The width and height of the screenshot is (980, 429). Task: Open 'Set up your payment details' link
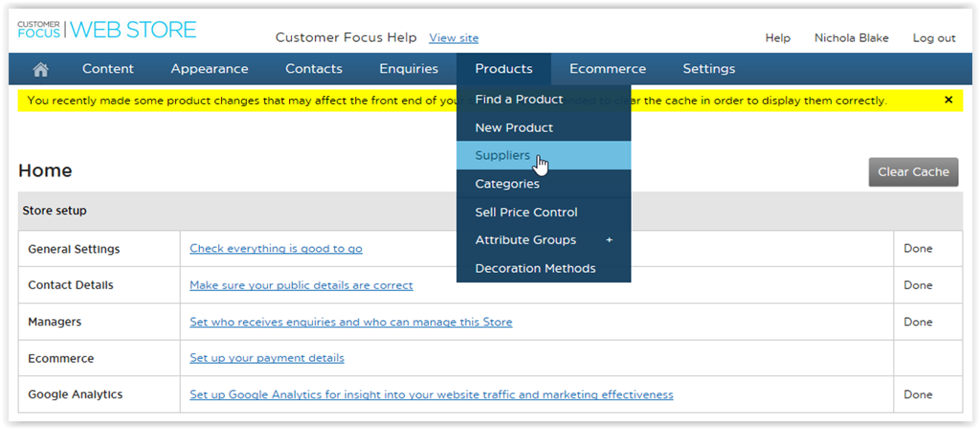click(267, 358)
